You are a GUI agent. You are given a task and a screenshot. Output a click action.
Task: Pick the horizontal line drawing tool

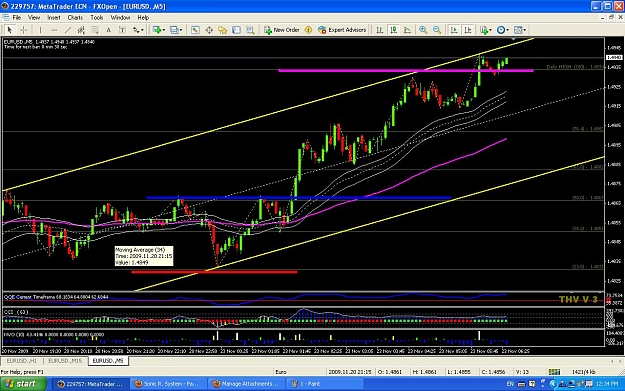[54, 30]
